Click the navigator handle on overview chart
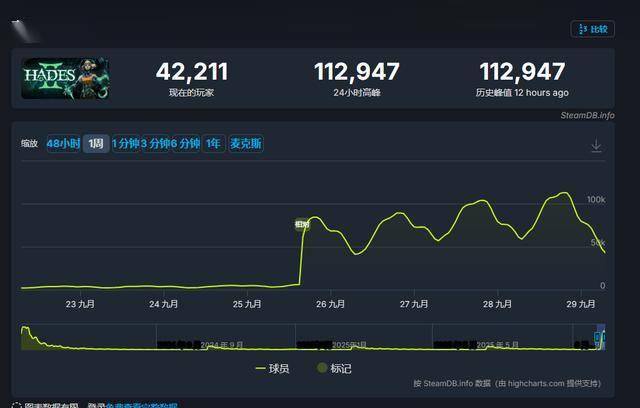Screen dimensions: 640x408 tap(599, 337)
